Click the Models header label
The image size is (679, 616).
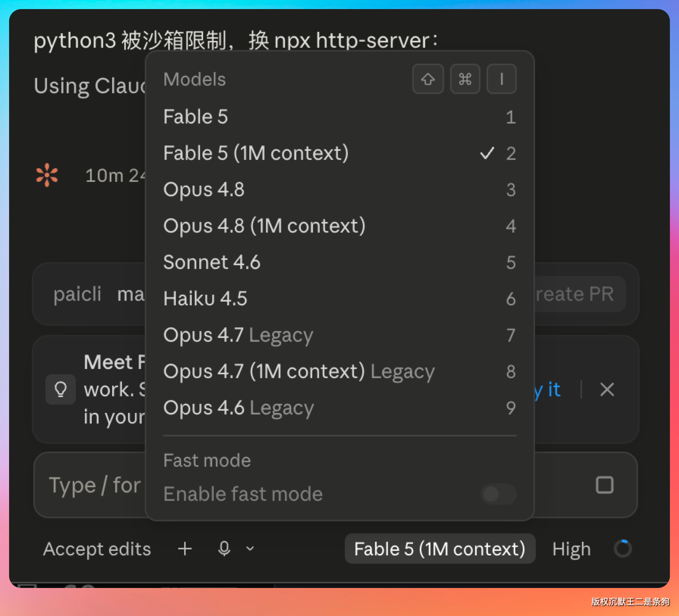pos(195,79)
